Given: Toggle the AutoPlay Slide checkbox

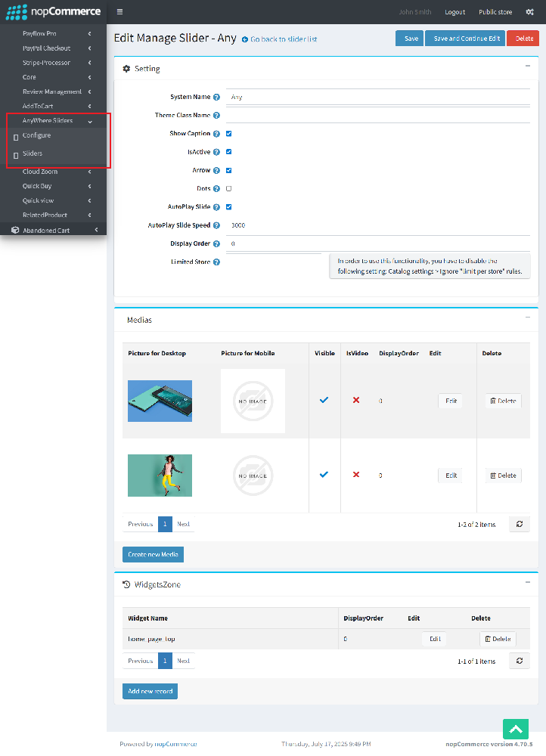Looking at the screenshot, I should click(228, 207).
